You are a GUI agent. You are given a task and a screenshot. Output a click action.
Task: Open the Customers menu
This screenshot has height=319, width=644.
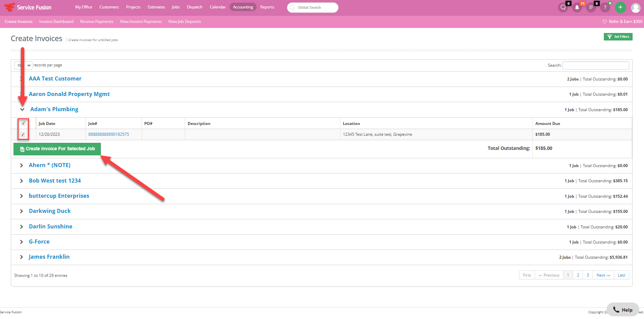click(109, 7)
